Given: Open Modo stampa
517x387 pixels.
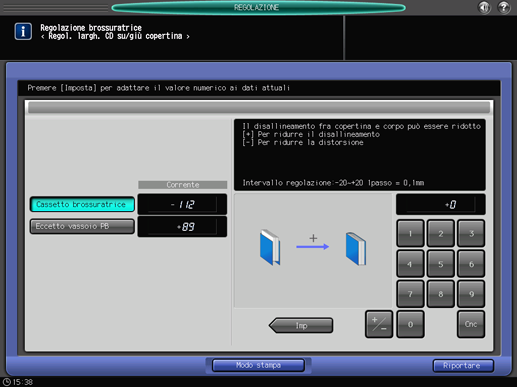Looking at the screenshot, I should 258,365.
